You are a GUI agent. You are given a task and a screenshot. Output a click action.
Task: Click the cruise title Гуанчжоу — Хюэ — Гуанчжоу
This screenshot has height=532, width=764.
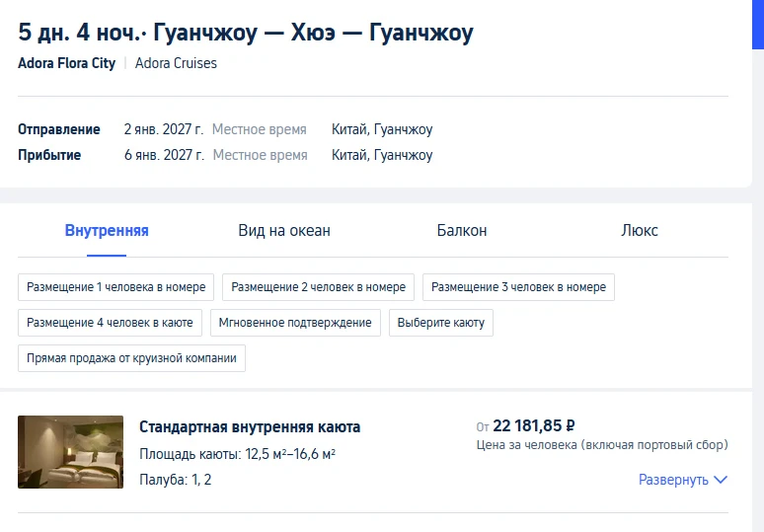tap(313, 33)
